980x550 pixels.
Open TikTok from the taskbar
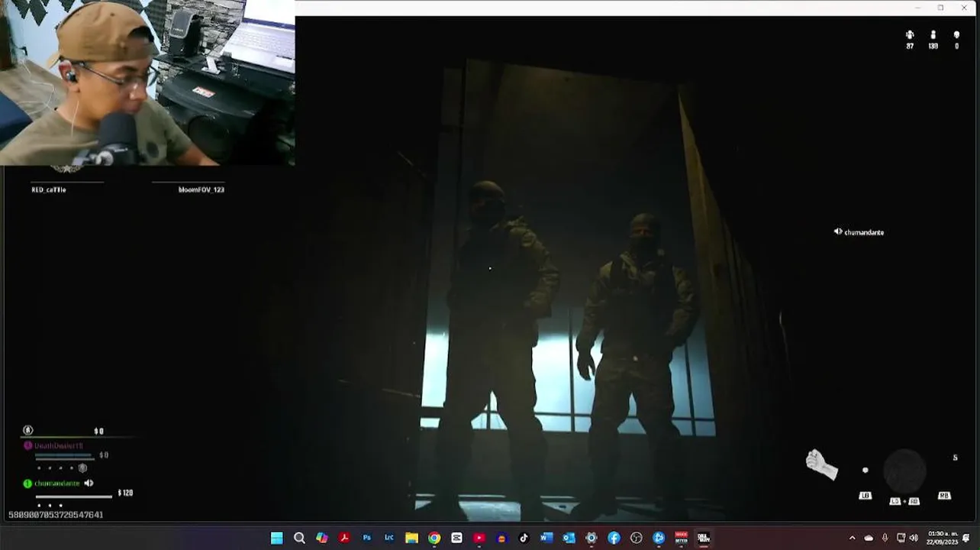tap(524, 538)
